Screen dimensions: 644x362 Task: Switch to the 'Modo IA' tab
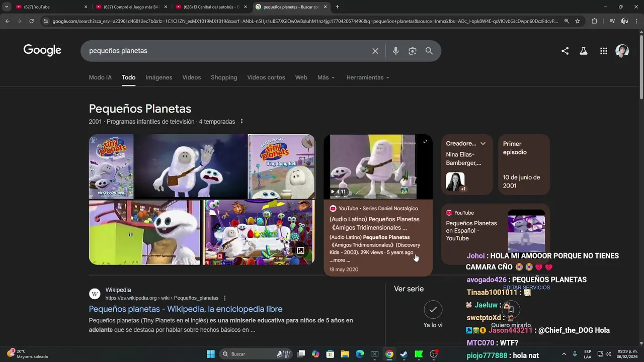pyautogui.click(x=100, y=77)
